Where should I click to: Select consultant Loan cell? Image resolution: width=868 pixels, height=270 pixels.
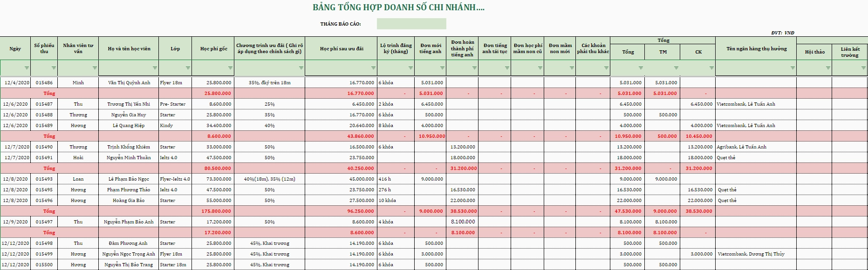(x=78, y=179)
